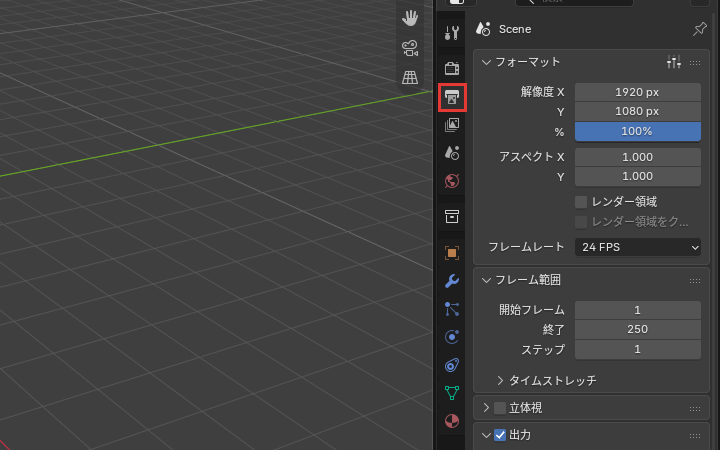
Task: Toggle camera view icon in viewport
Action: pyautogui.click(x=410, y=48)
